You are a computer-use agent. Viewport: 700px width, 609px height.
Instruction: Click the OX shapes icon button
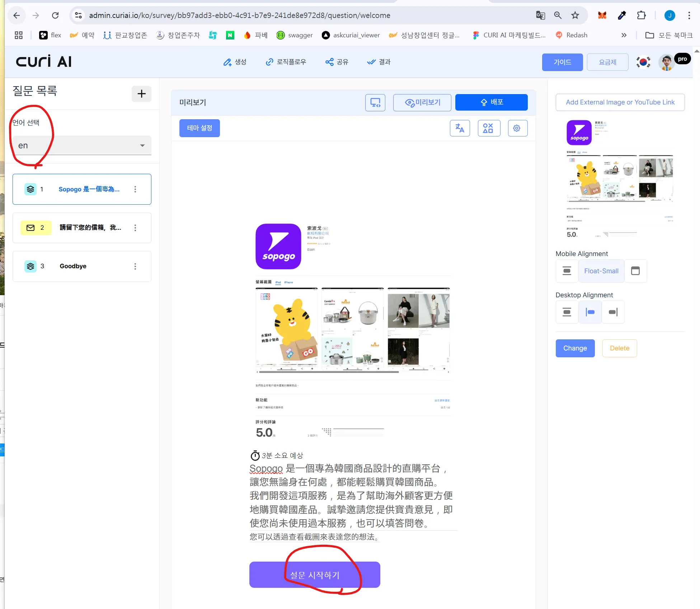pyautogui.click(x=488, y=128)
